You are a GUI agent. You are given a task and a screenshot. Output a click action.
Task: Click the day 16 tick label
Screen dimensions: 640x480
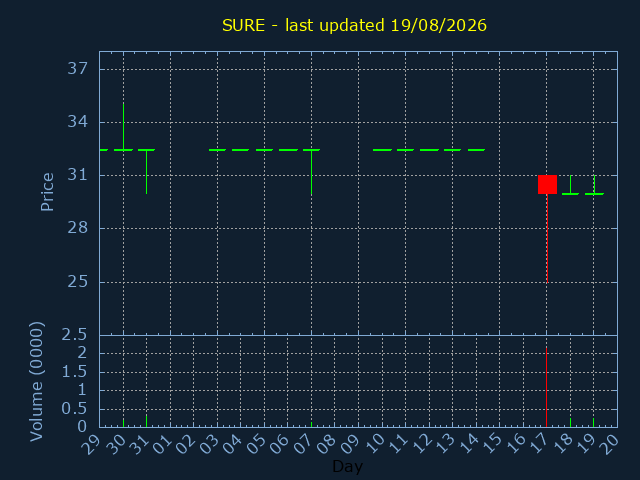tap(516, 444)
